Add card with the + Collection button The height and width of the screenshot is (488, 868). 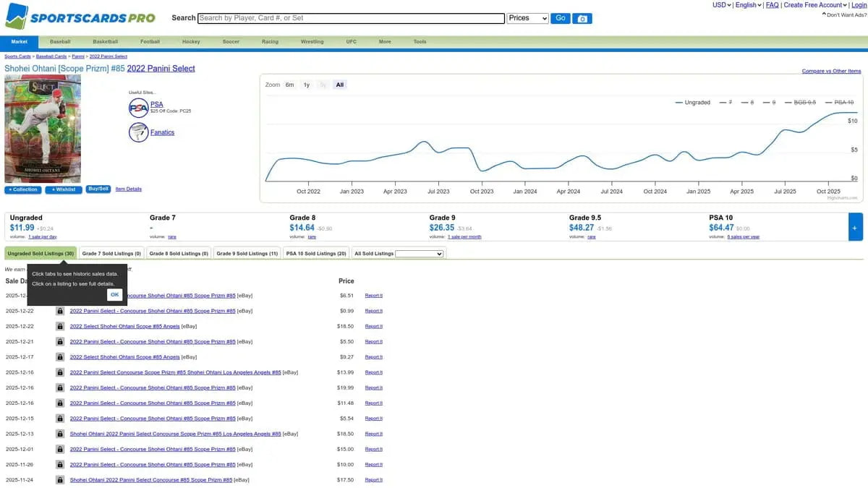point(24,189)
